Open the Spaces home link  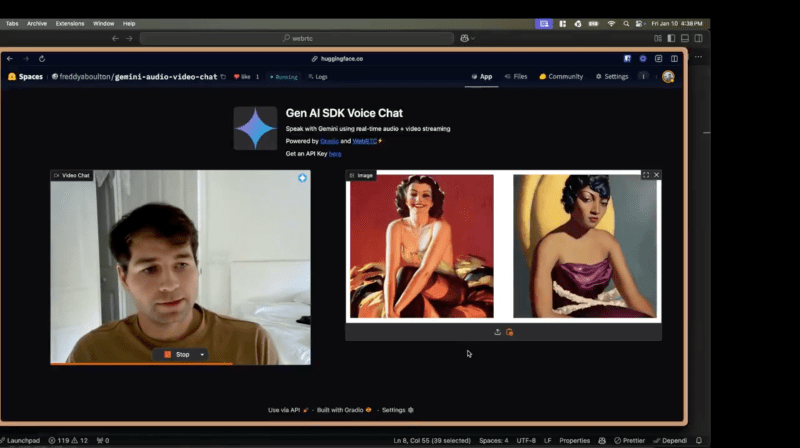(26, 77)
